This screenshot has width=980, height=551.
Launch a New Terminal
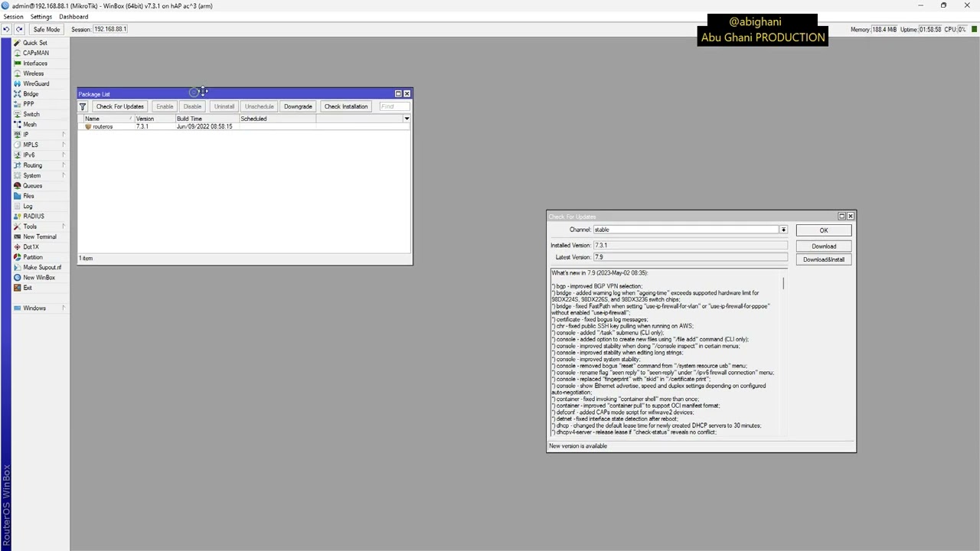(40, 236)
